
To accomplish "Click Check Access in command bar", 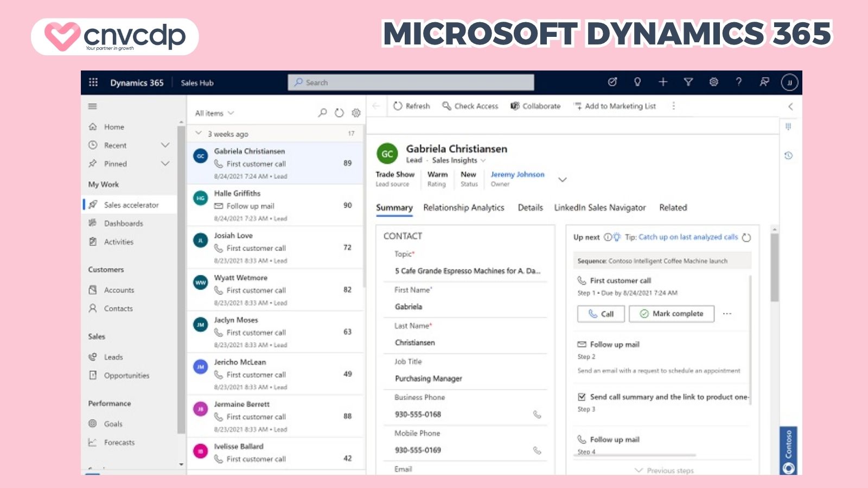I will click(x=470, y=106).
